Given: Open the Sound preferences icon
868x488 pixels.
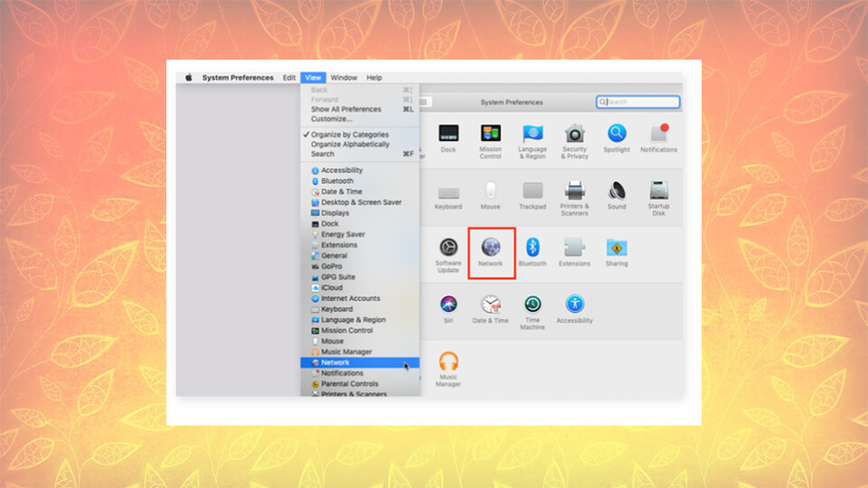Looking at the screenshot, I should (x=617, y=191).
